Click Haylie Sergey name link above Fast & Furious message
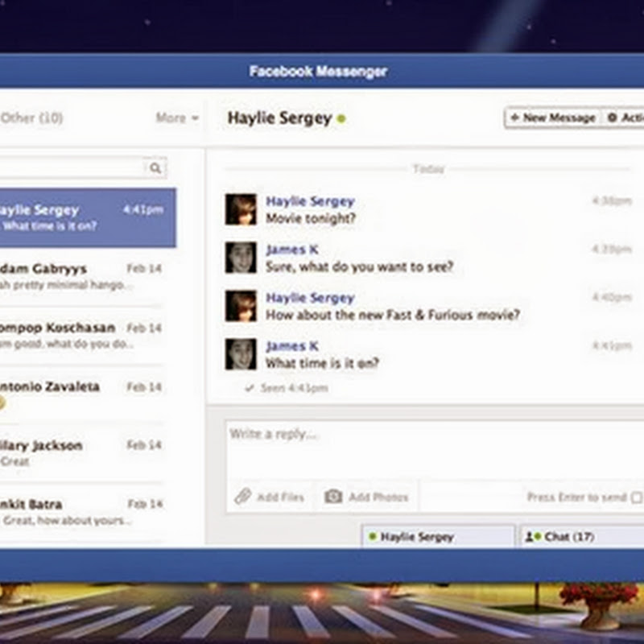This screenshot has width=644, height=644. (310, 298)
